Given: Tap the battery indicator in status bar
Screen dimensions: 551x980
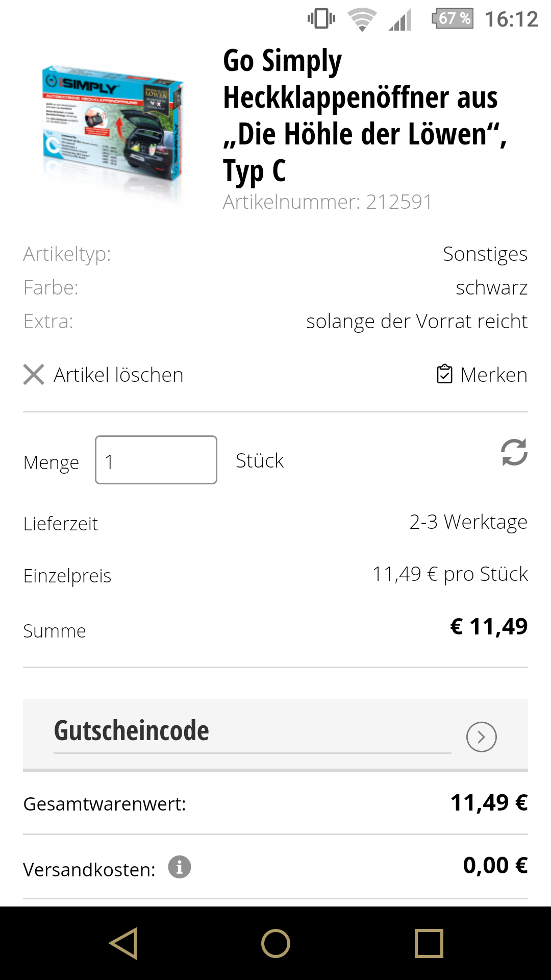Looking at the screenshot, I should (x=453, y=19).
